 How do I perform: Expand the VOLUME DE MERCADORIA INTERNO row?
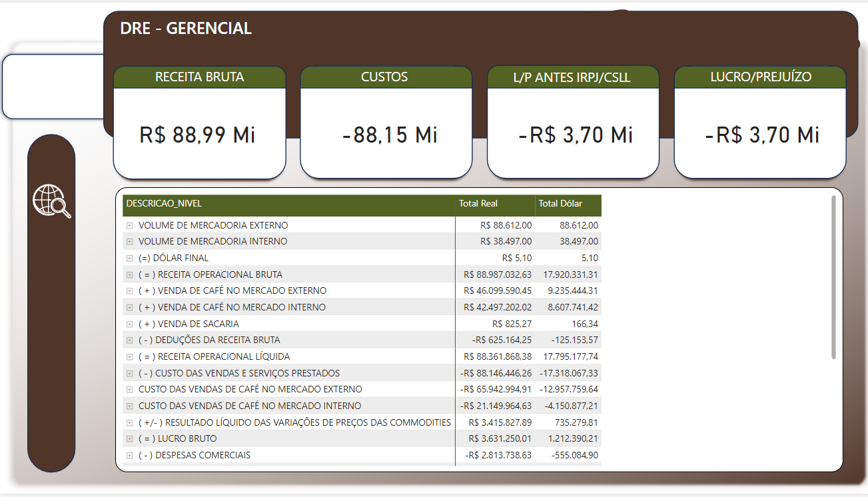(x=130, y=242)
